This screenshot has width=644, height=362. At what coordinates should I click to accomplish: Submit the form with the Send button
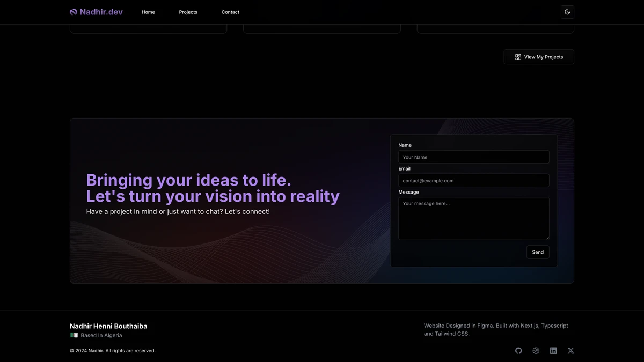(538, 252)
